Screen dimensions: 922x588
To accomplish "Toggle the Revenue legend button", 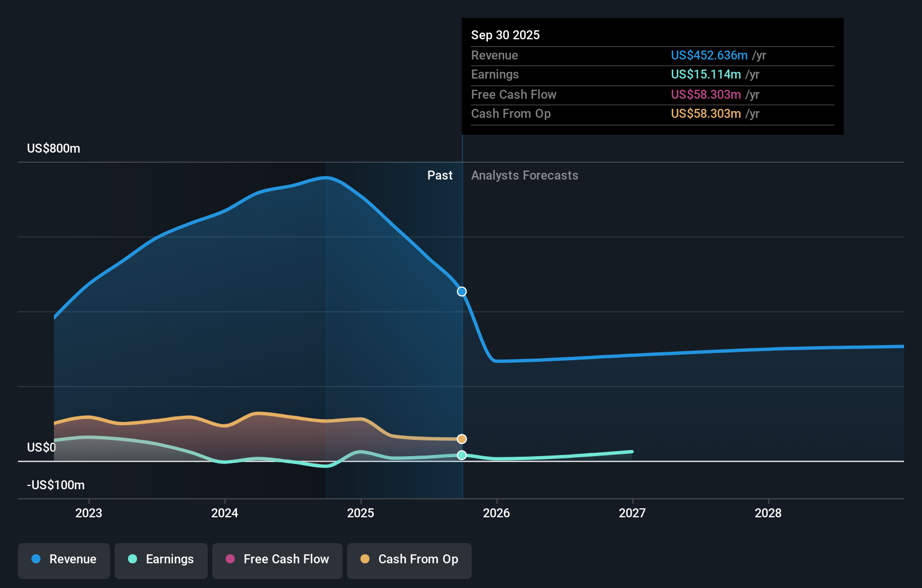I will click(x=64, y=559).
